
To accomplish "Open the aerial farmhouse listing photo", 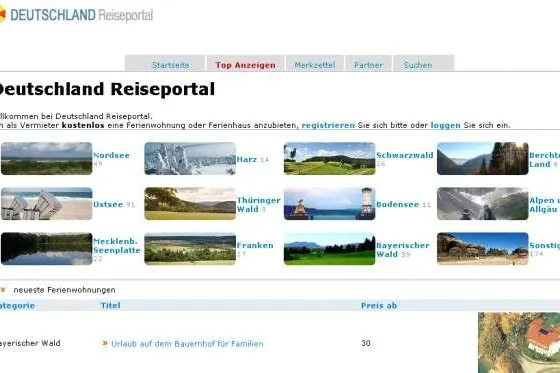I will [x=519, y=343].
